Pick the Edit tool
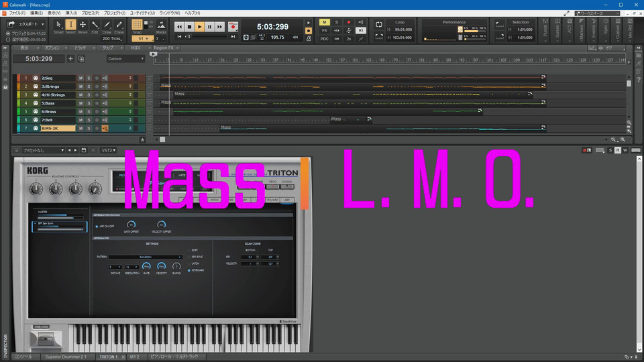Screen dimensions: 644x362 pos(95,26)
